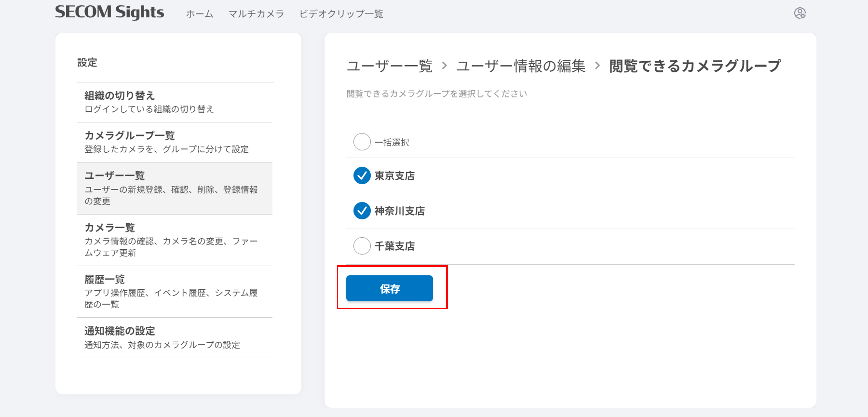Open カメラ一覧 settings item
This screenshot has width=868, height=417.
pos(175,240)
